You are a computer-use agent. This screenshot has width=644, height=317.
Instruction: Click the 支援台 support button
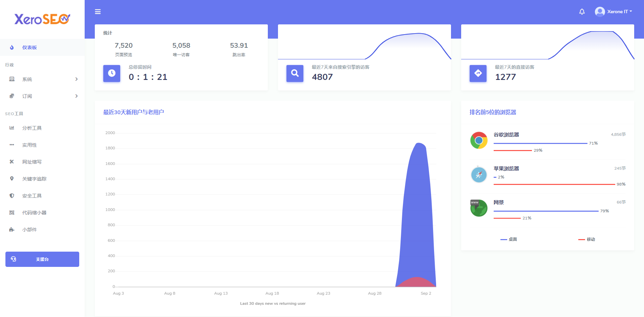tap(42, 259)
